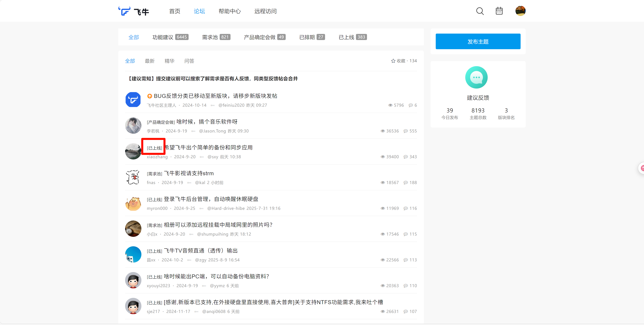Click the 39 今日发布 stat

pyautogui.click(x=449, y=113)
